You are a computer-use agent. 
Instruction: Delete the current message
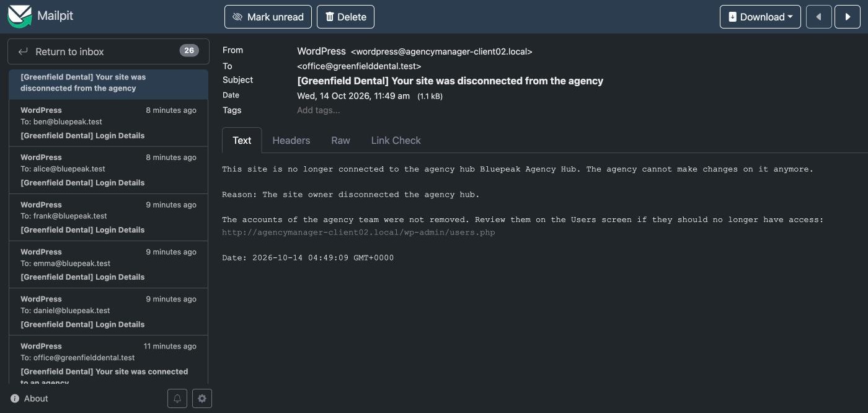(345, 17)
